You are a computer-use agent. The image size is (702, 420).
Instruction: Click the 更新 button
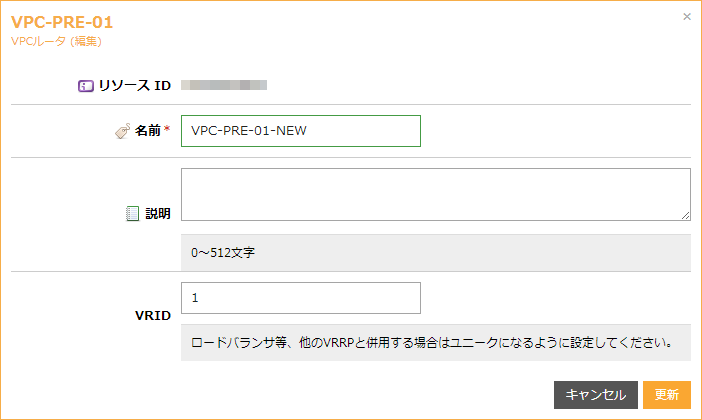(666, 395)
